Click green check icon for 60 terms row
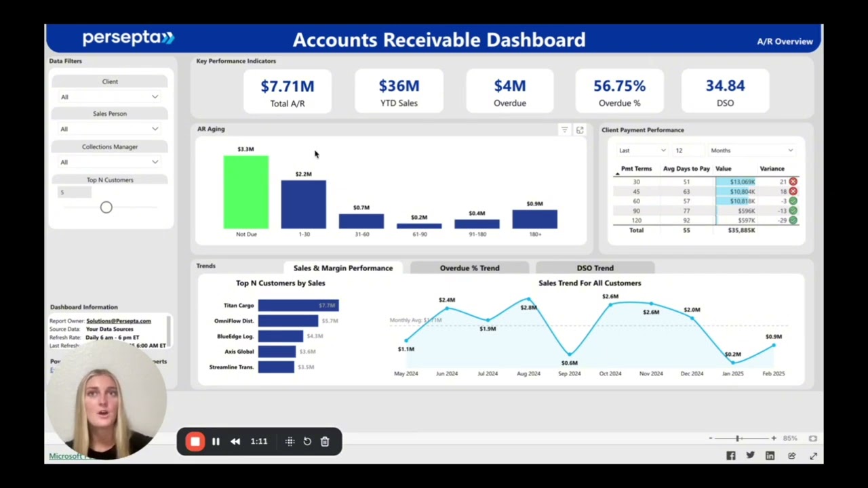 [x=793, y=201]
